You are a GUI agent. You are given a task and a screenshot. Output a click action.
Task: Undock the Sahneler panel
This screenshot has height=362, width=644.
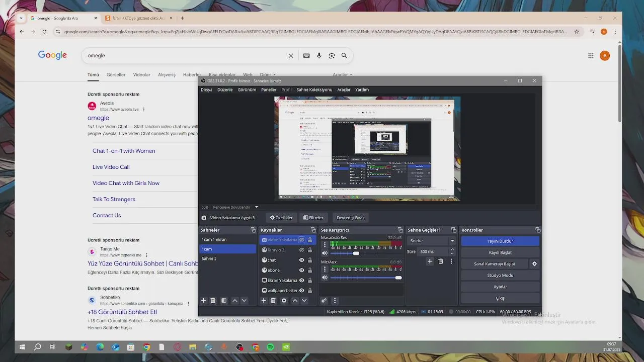[253, 230]
